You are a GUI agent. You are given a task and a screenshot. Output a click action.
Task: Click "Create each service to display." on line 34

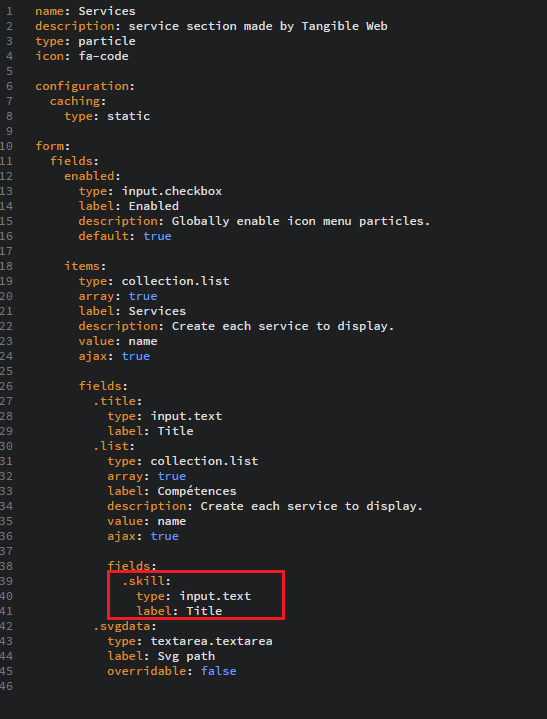(312, 506)
